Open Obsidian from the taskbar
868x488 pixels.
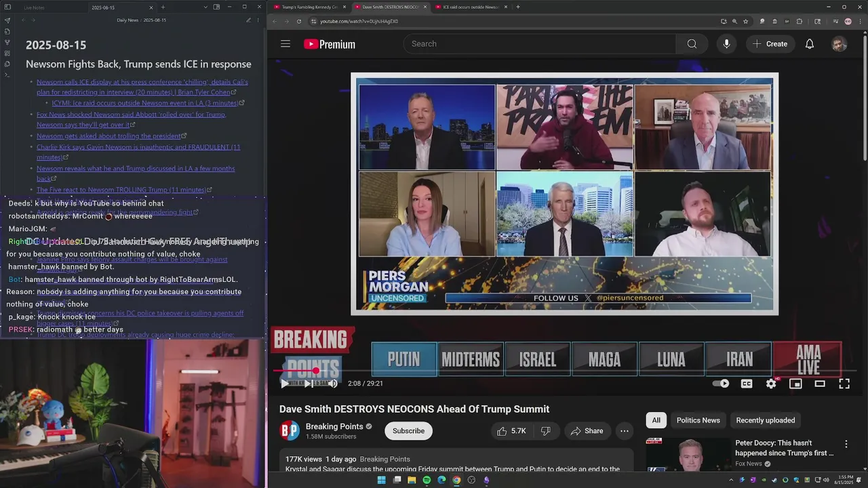pos(486,480)
